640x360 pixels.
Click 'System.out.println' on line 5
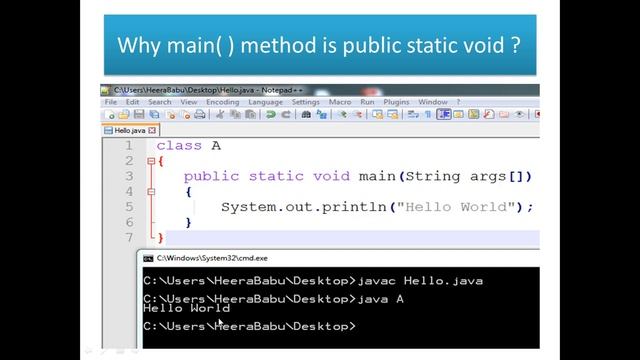click(304, 207)
